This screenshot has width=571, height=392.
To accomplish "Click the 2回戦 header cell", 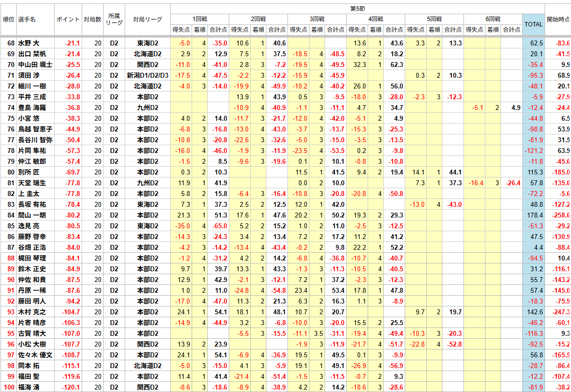I will (x=258, y=19).
